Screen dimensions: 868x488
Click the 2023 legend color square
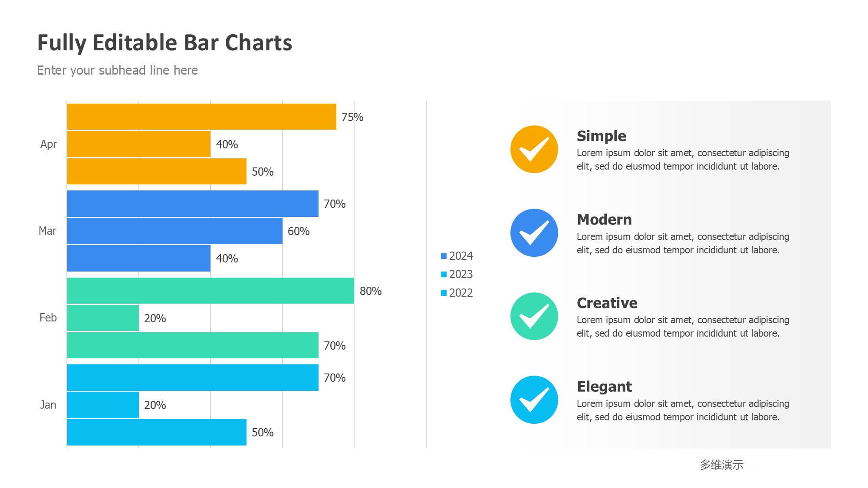click(444, 275)
